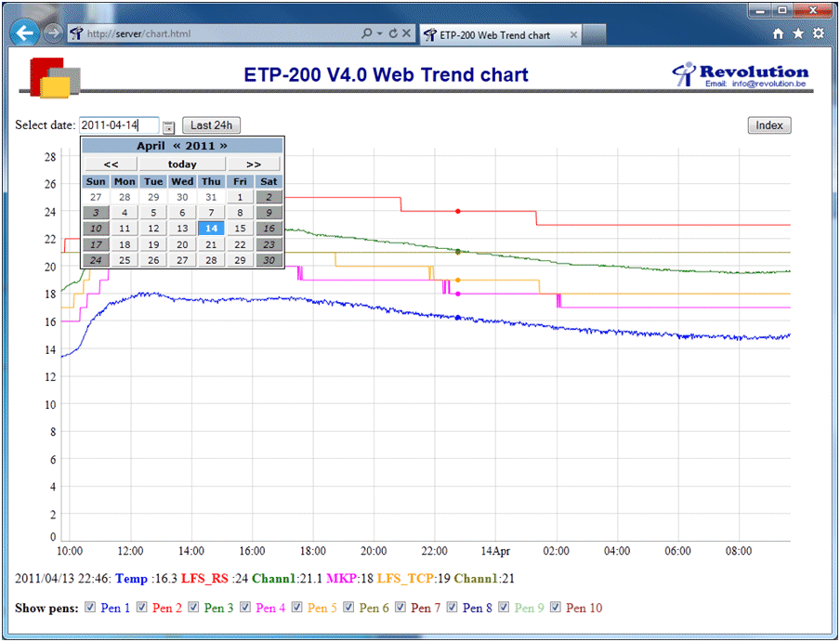Select Saturday April 30 in calendar

(x=269, y=260)
